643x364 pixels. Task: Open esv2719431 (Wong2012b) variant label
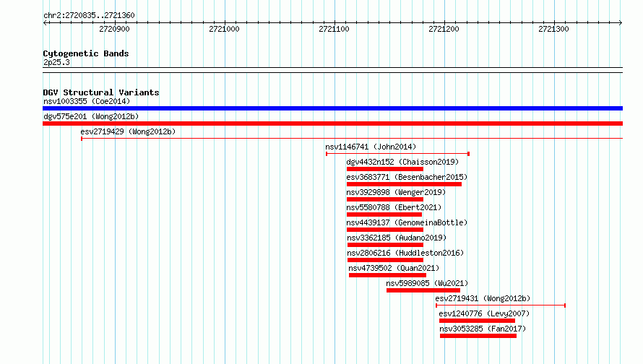point(483,298)
